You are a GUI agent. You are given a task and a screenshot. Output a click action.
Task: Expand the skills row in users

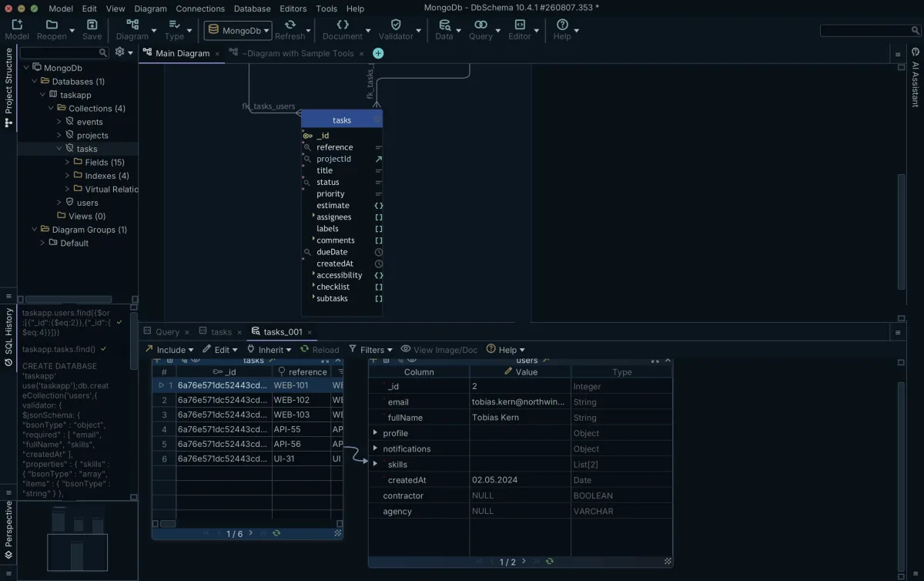375,464
